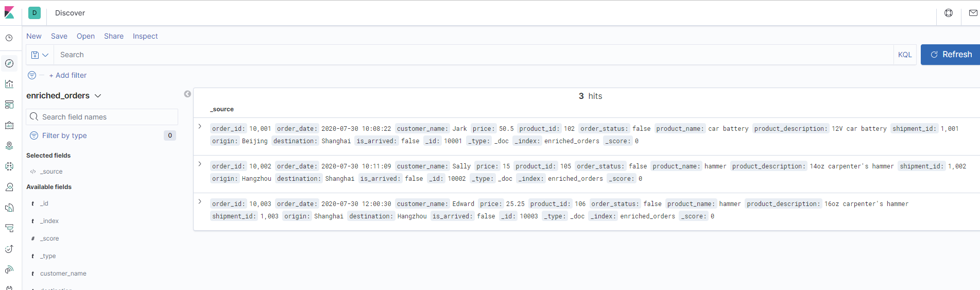Screen dimensions: 980x290
Task: Select the _id available field
Action: coord(44,203)
